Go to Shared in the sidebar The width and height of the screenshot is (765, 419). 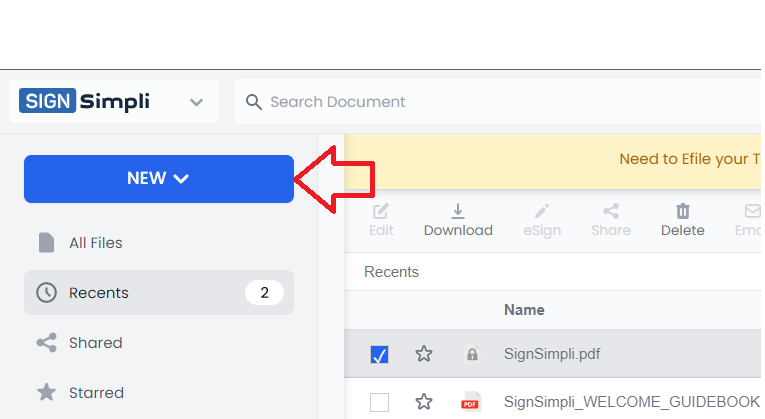coord(95,343)
